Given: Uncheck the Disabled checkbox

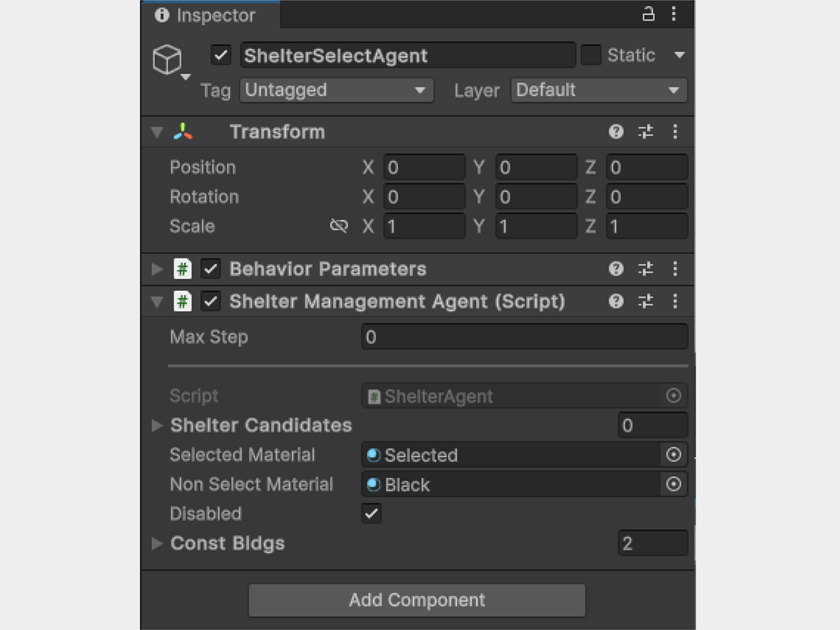Looking at the screenshot, I should coord(371,514).
